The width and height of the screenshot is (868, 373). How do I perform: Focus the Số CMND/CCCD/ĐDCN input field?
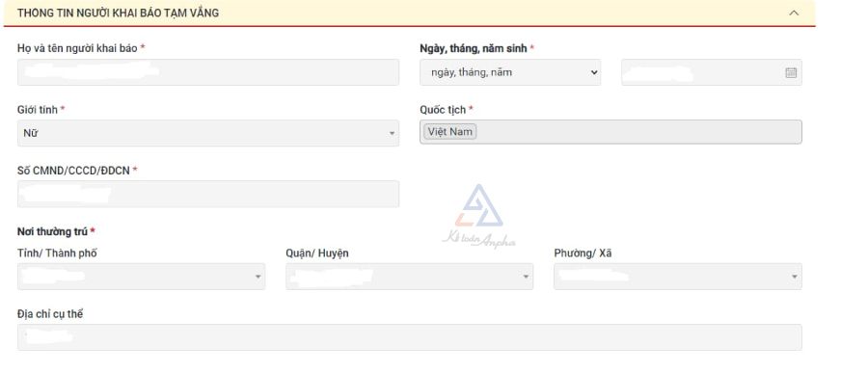tap(208, 194)
